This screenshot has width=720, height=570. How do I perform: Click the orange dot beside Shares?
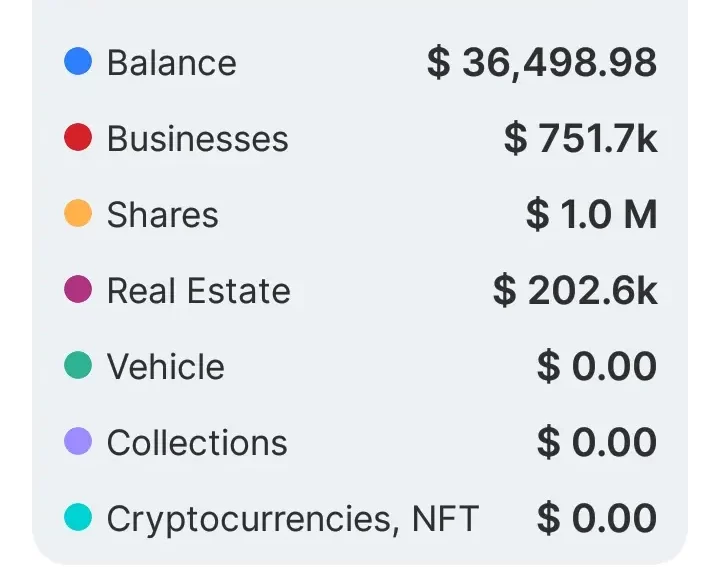78,215
